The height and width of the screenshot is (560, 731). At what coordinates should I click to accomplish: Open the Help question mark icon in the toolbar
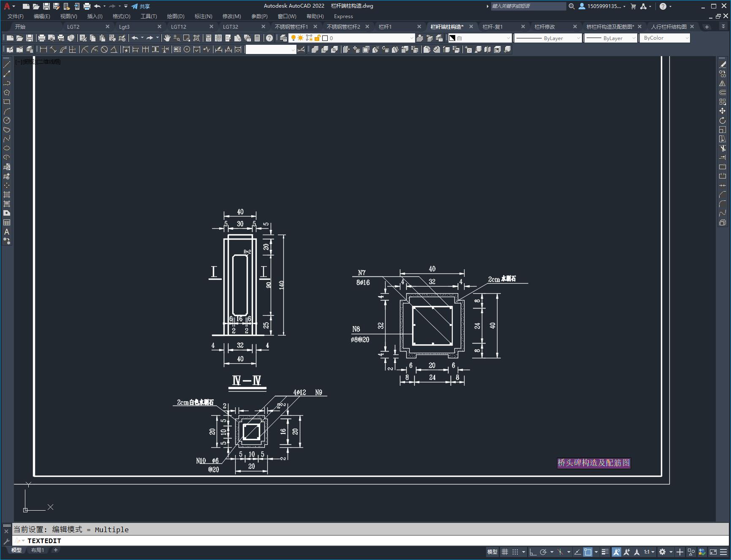[269, 38]
